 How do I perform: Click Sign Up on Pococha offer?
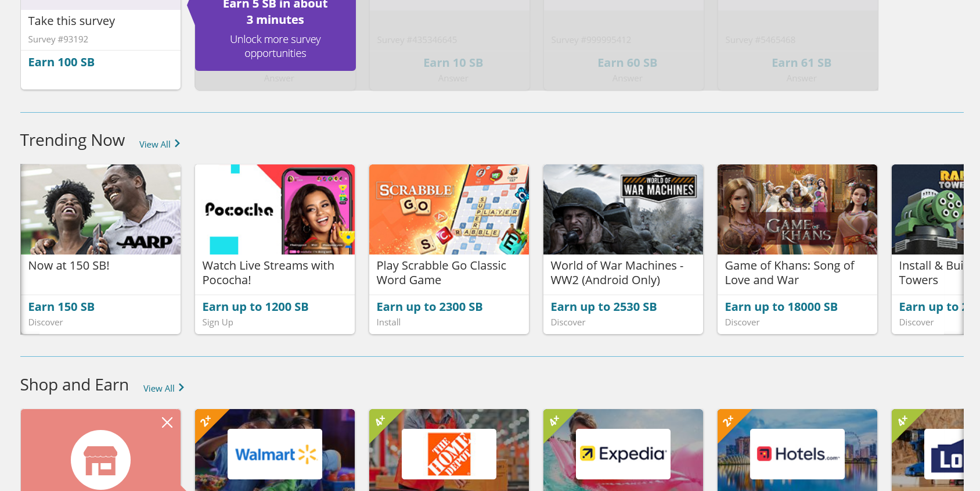pyautogui.click(x=218, y=322)
